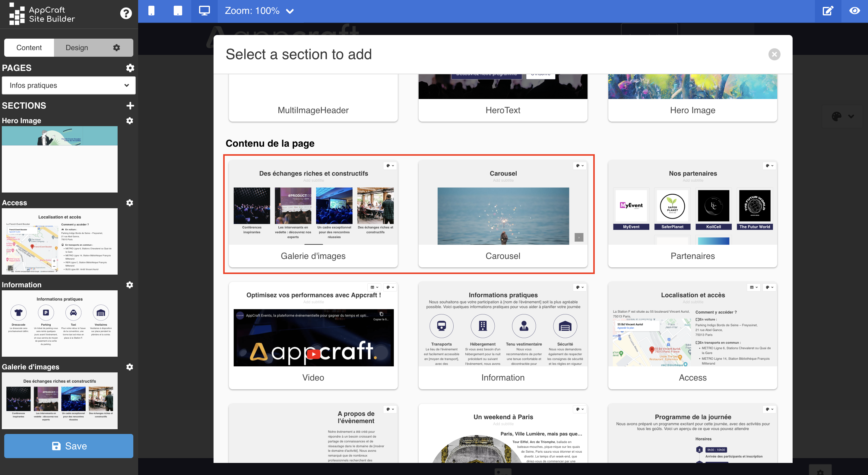Screen dimensions: 868x475
Task: Open PAGES settings gear
Action: click(130, 68)
